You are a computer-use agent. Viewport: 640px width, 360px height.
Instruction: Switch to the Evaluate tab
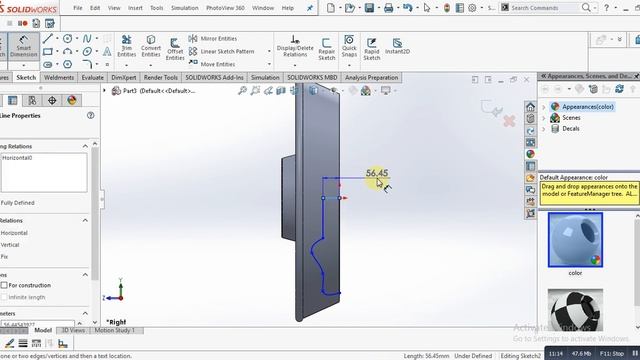pyautogui.click(x=92, y=78)
